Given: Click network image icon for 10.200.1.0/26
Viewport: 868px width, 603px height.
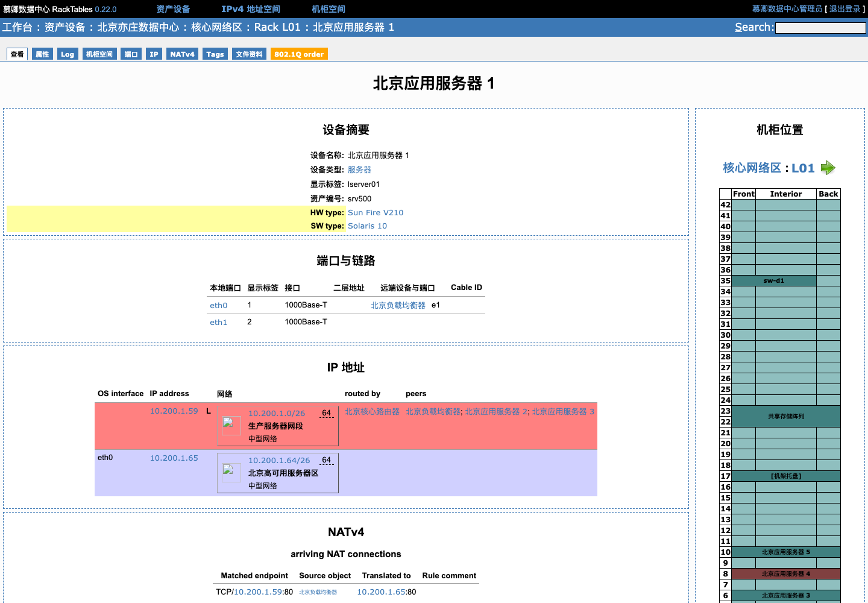Looking at the screenshot, I should 231,426.
